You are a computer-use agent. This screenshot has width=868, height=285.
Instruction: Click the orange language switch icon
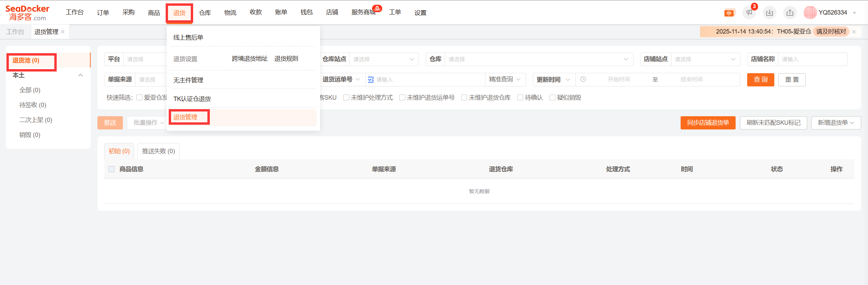click(x=729, y=13)
